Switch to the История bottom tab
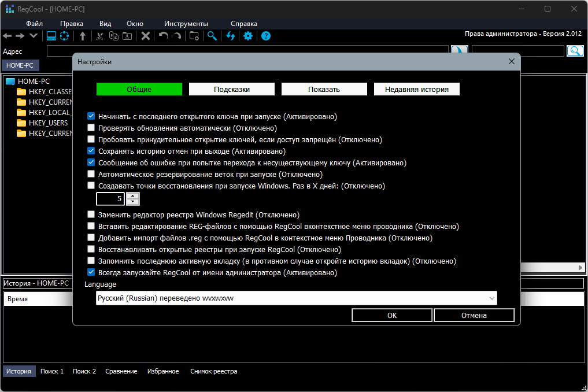Viewport: 588px width, 392px height. point(19,371)
